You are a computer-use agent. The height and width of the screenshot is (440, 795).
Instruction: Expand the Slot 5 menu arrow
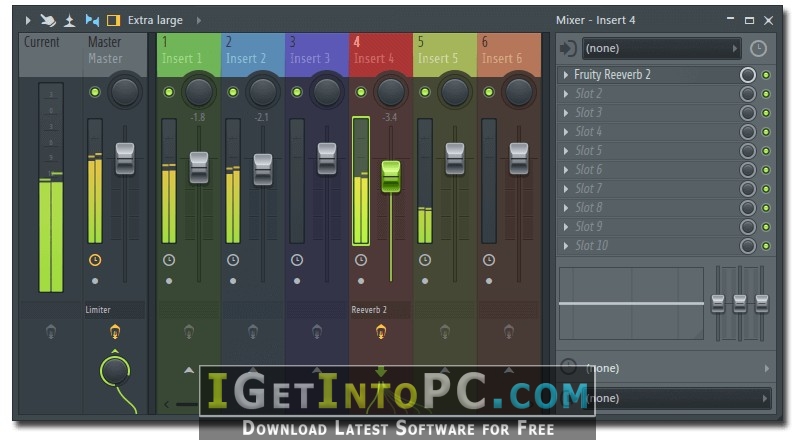tap(566, 151)
